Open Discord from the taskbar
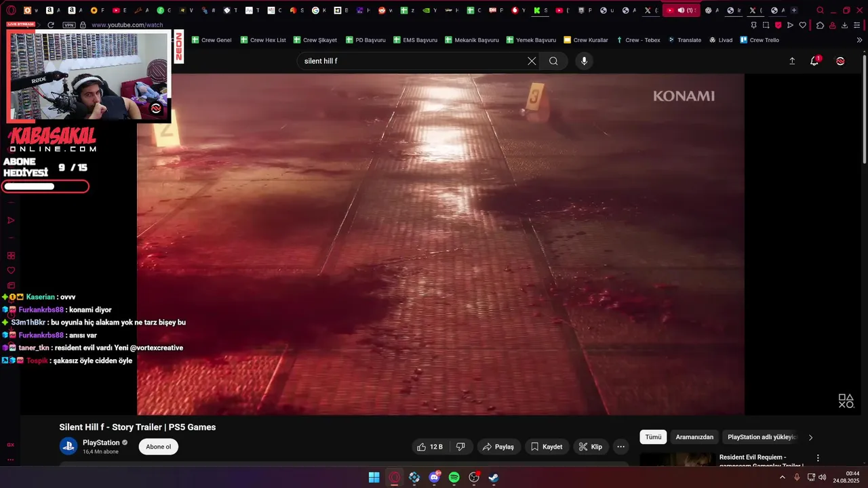Viewport: 868px width, 488px height. [434, 477]
